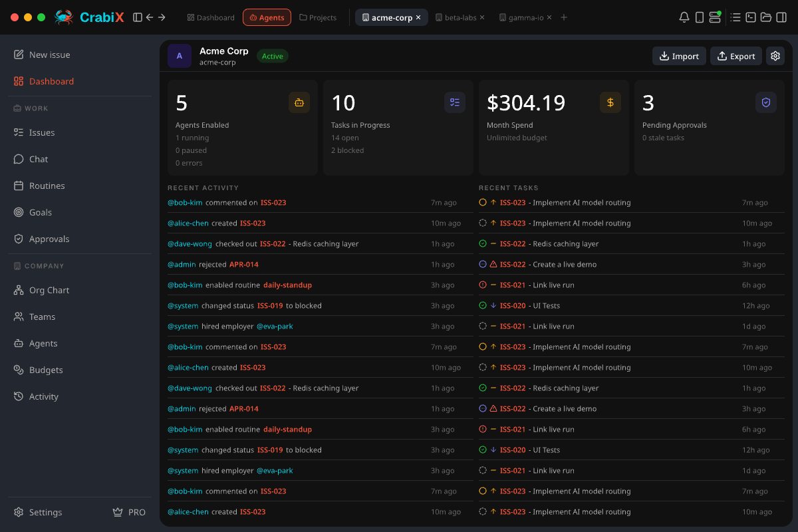Open Activity in the sidebar
798x532 pixels.
tap(80, 396)
